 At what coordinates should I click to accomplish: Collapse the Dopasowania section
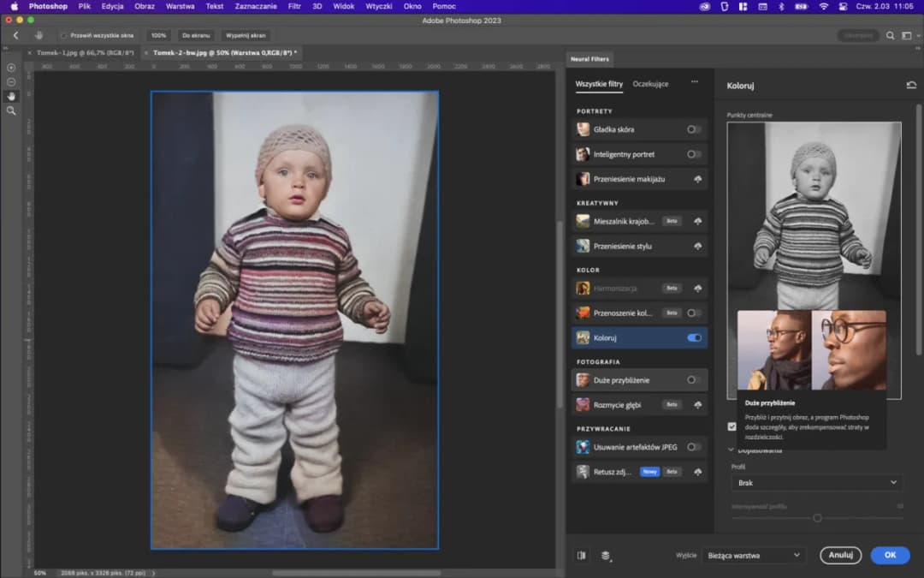(x=732, y=449)
